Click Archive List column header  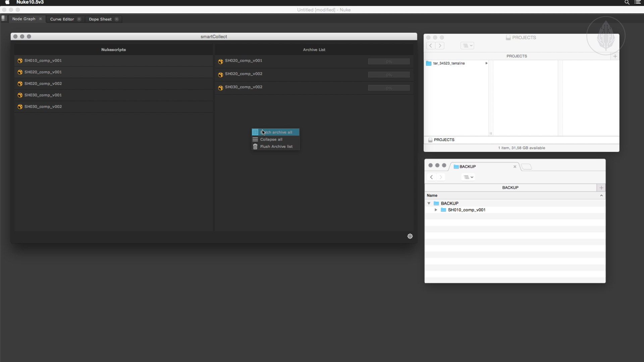pyautogui.click(x=314, y=50)
